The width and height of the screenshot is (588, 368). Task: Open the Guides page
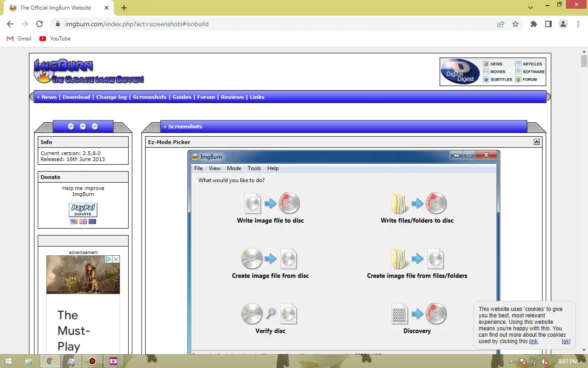tap(182, 97)
